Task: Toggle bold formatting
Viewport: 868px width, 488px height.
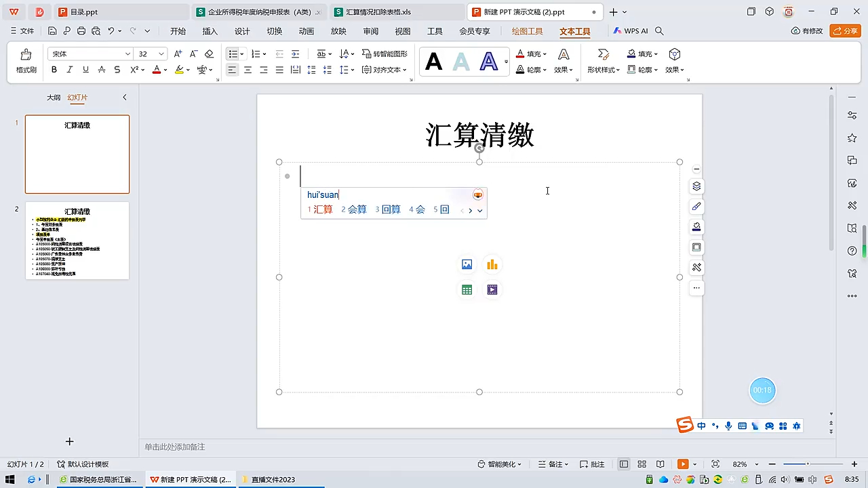Action: pos(54,70)
